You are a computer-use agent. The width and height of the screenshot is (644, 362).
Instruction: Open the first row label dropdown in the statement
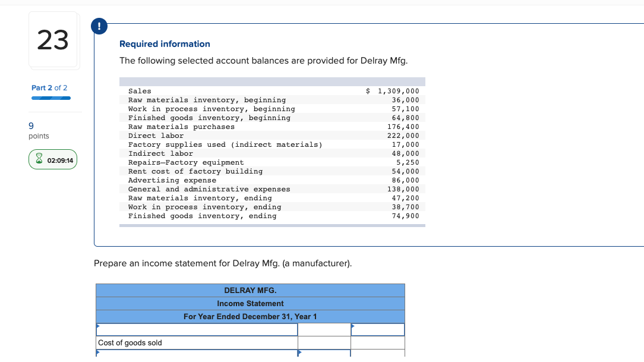[x=197, y=329]
